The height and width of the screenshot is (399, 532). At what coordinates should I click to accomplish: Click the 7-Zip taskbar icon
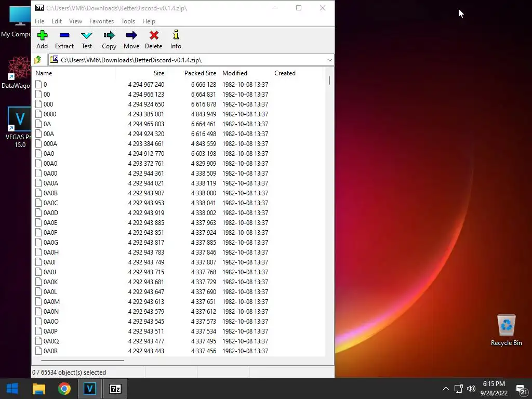click(x=115, y=389)
